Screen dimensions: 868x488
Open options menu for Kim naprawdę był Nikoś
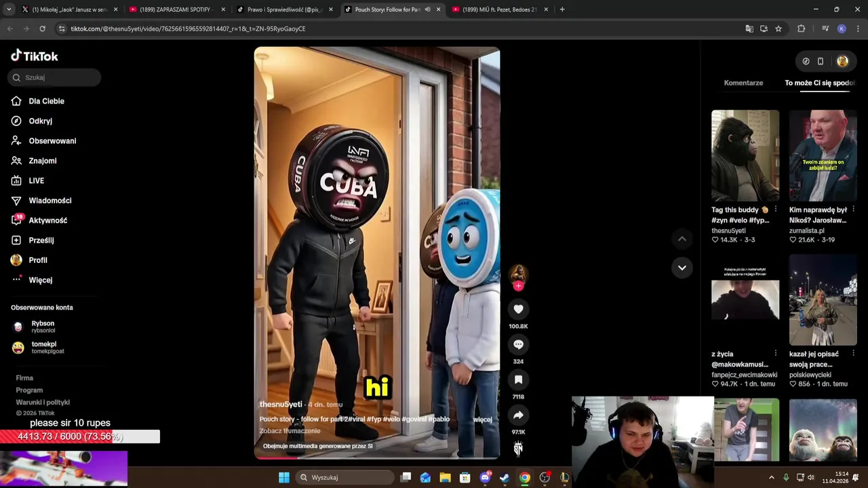pos(853,209)
